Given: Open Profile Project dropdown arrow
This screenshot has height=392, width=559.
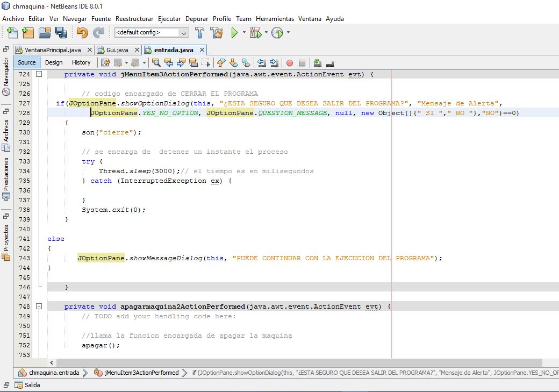Looking at the screenshot, I should click(x=288, y=32).
